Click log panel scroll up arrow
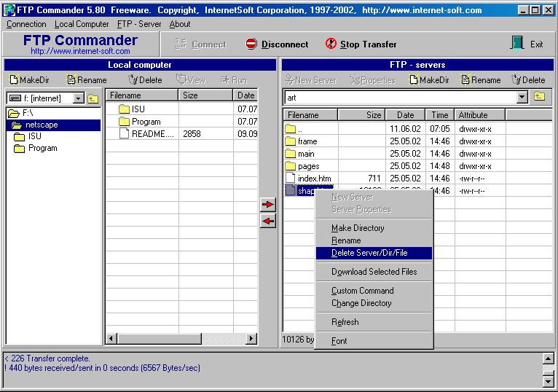Screen dimensions: 558x392 (548, 359)
